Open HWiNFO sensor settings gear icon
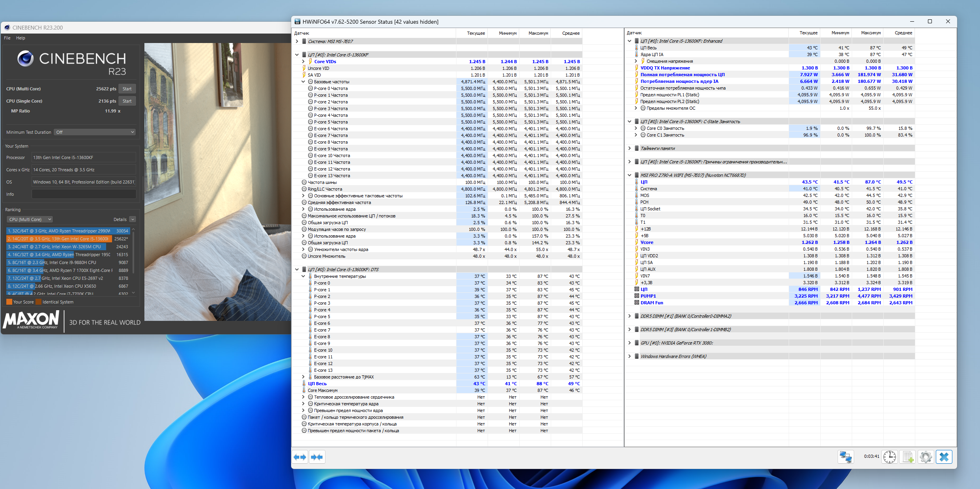This screenshot has height=489, width=980. [926, 457]
